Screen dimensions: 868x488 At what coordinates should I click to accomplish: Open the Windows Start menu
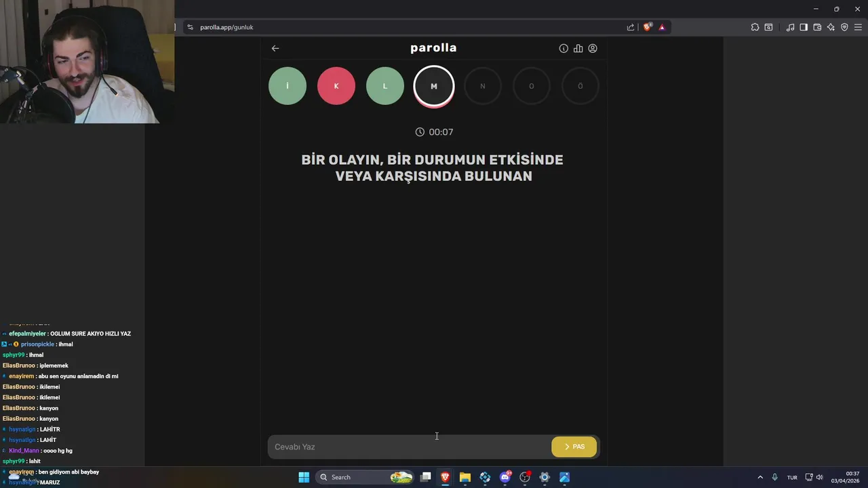[x=304, y=477]
